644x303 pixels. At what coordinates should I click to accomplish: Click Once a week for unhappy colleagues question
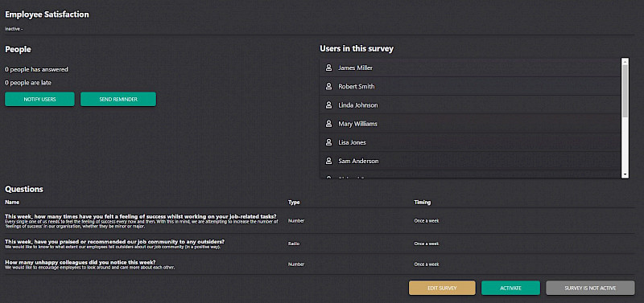point(427,264)
